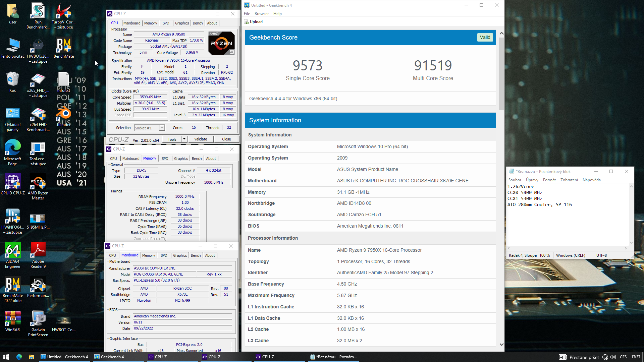Open About tab in top CPU-Z window
Viewport: 644px width, 362px height.
point(212,23)
